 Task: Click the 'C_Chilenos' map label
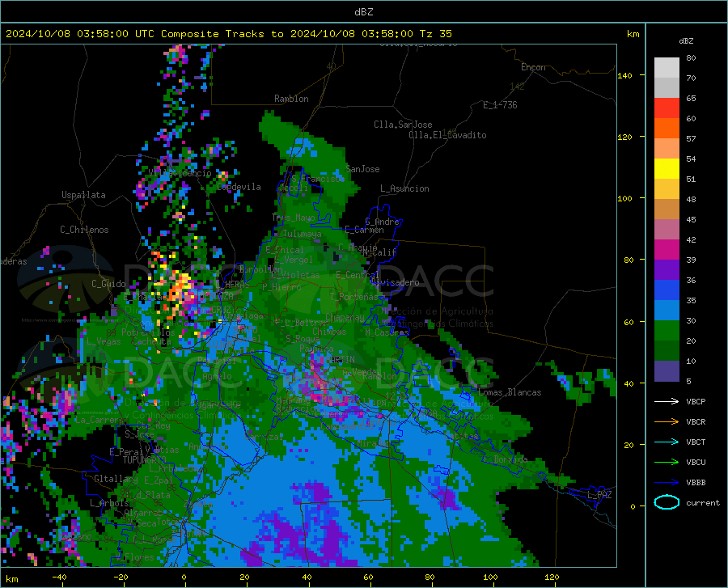point(84,230)
